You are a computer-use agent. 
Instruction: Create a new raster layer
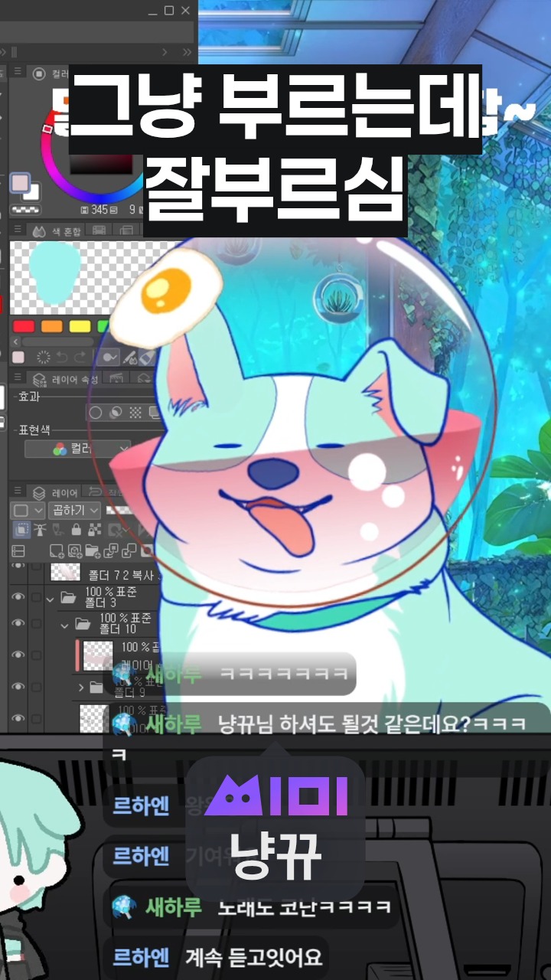56,550
